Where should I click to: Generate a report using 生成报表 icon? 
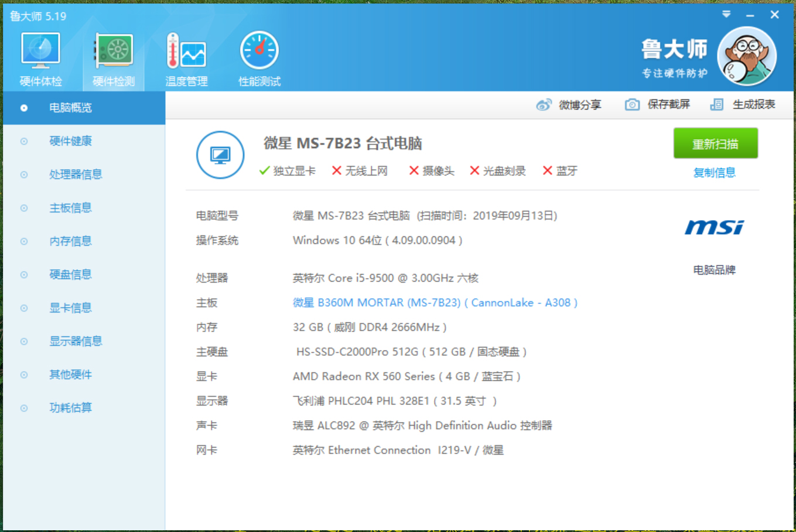tap(717, 104)
